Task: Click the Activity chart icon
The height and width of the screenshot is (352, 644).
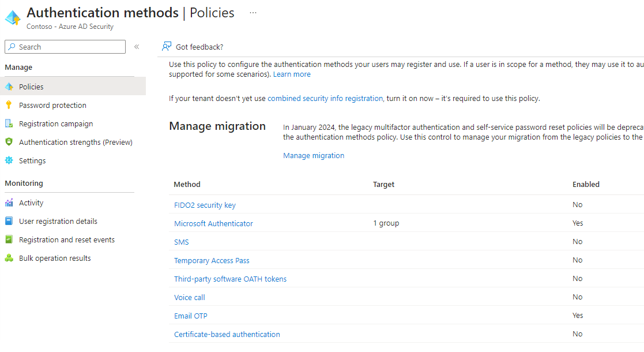Action: 9,203
